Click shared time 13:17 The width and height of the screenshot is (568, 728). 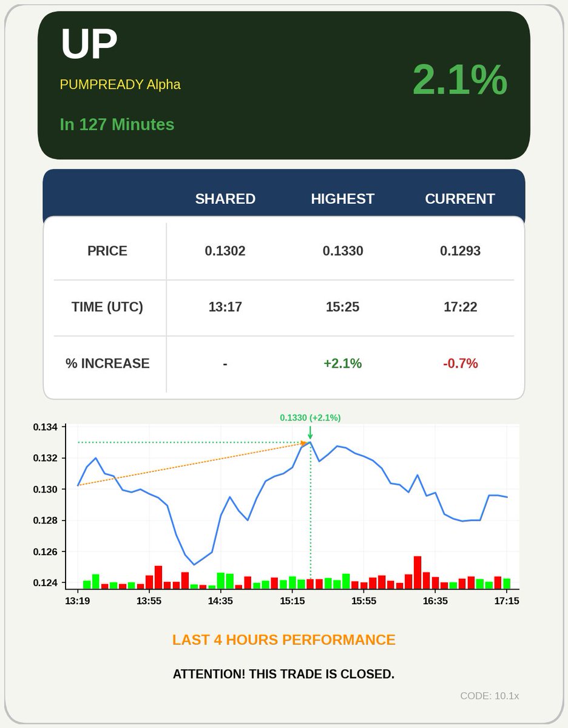(225, 307)
